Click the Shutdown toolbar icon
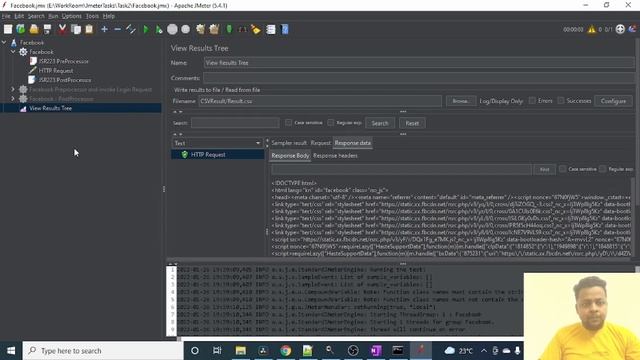 coord(186,29)
